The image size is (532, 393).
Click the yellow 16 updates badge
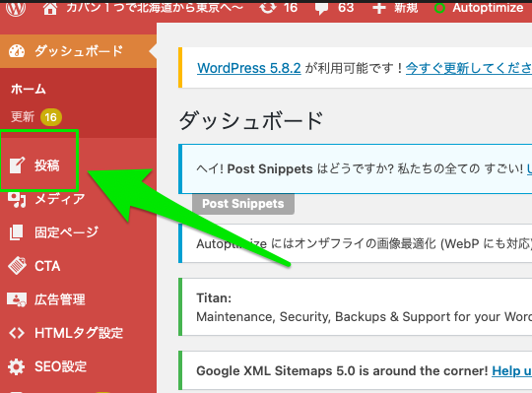51,117
